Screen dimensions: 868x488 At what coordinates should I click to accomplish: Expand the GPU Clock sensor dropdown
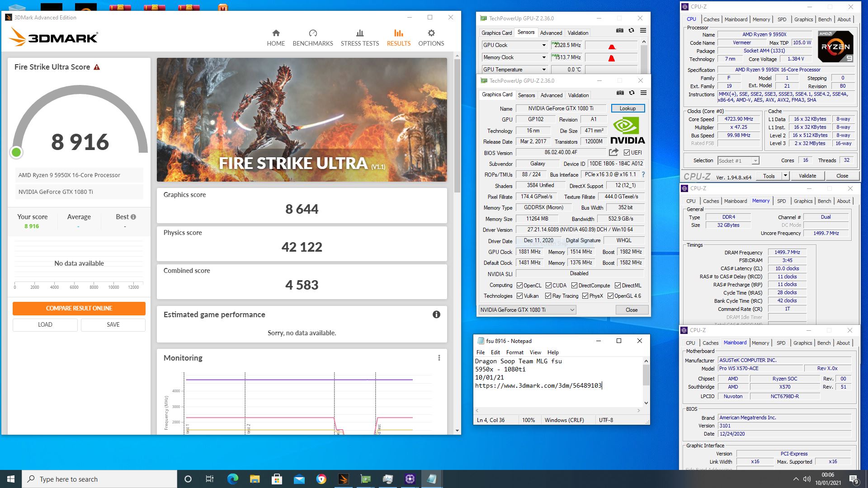click(x=544, y=45)
